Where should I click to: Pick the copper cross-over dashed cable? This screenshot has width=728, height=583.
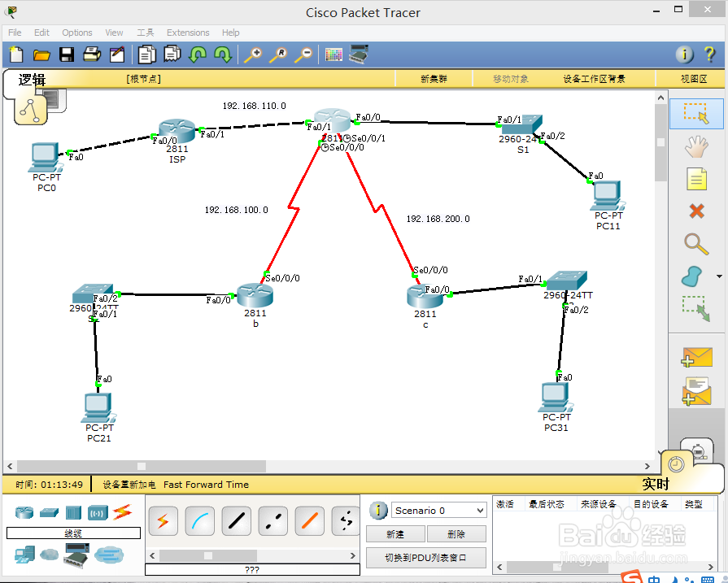pyautogui.click(x=273, y=521)
